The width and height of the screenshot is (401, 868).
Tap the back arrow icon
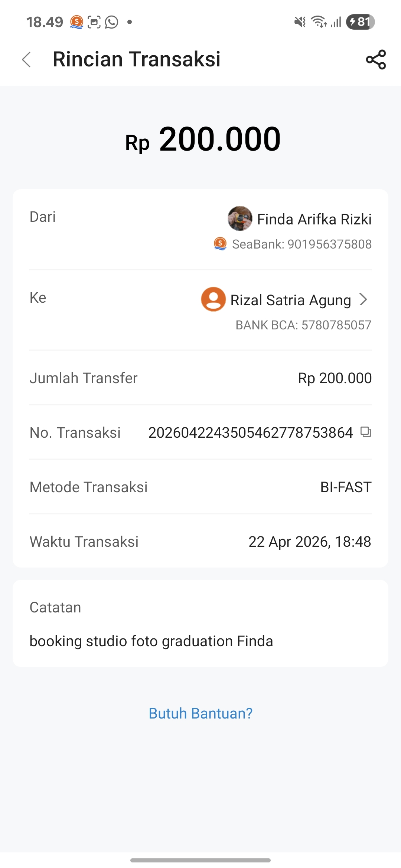click(x=26, y=59)
